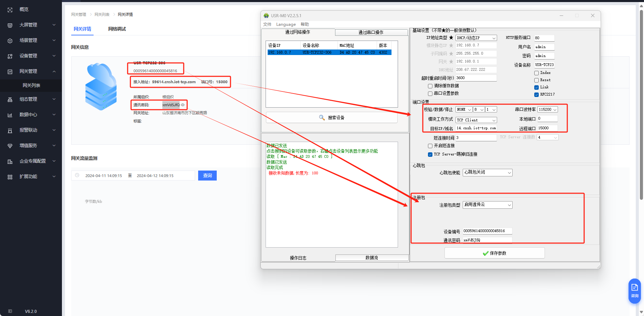Reveal the 通讯密码 with the eye icon
The width and height of the screenshot is (644, 316).
coord(183,105)
